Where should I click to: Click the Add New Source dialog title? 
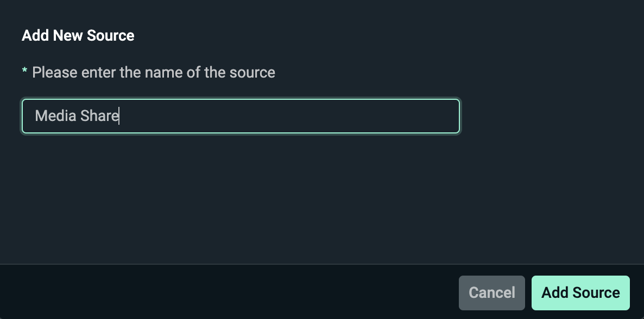click(78, 35)
